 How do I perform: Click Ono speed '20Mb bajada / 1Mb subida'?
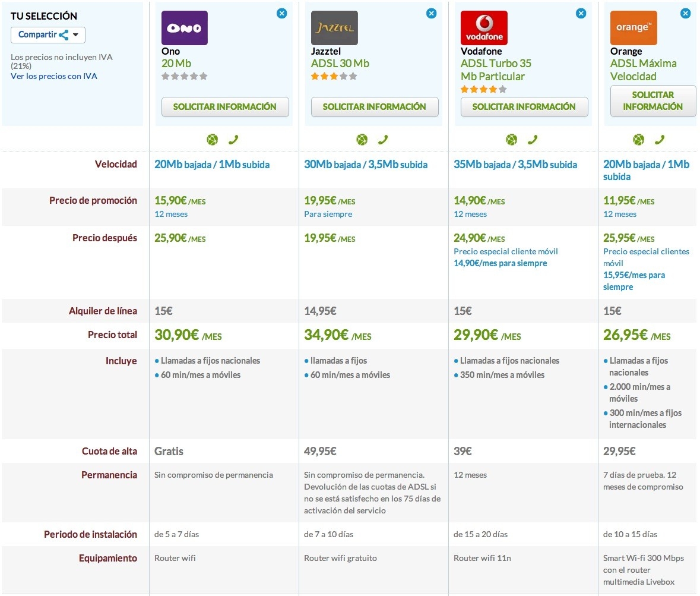tap(212, 165)
